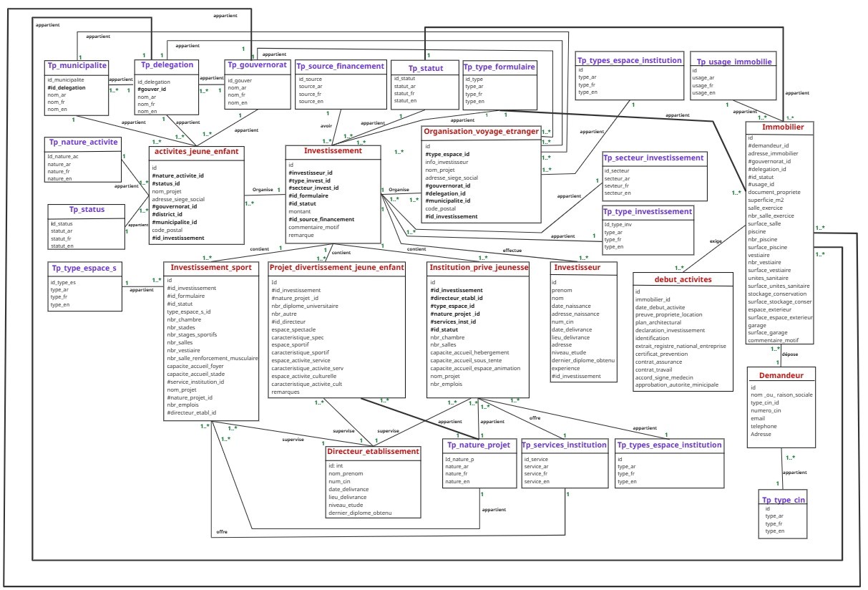This screenshot has height=590, width=868.
Task: Select the Directeur_etablissement table header
Action: (x=372, y=452)
